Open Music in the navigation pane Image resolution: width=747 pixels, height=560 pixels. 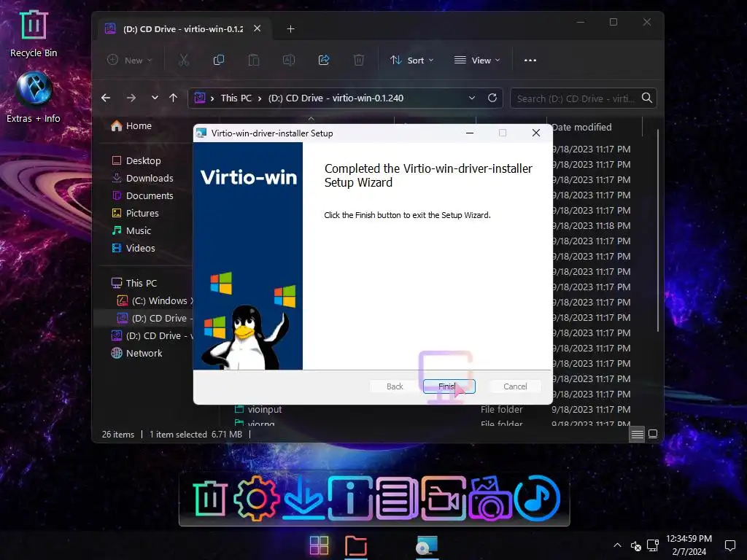click(131, 231)
